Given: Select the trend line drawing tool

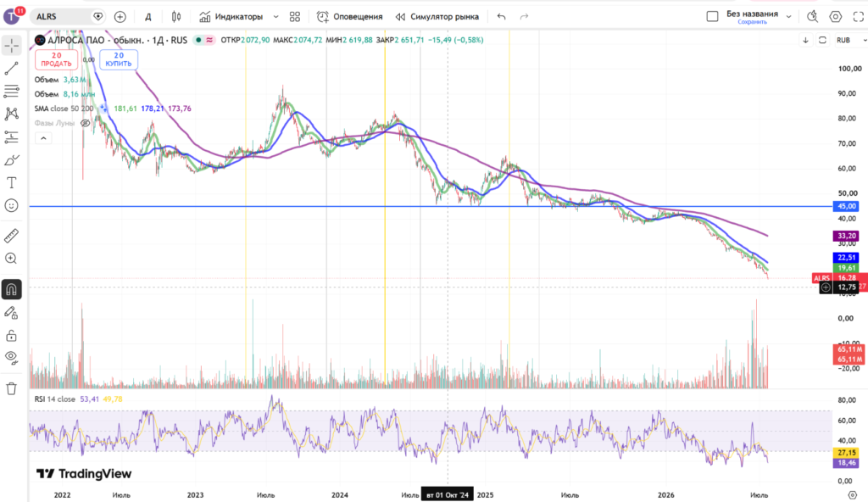Looking at the screenshot, I should 12,69.
